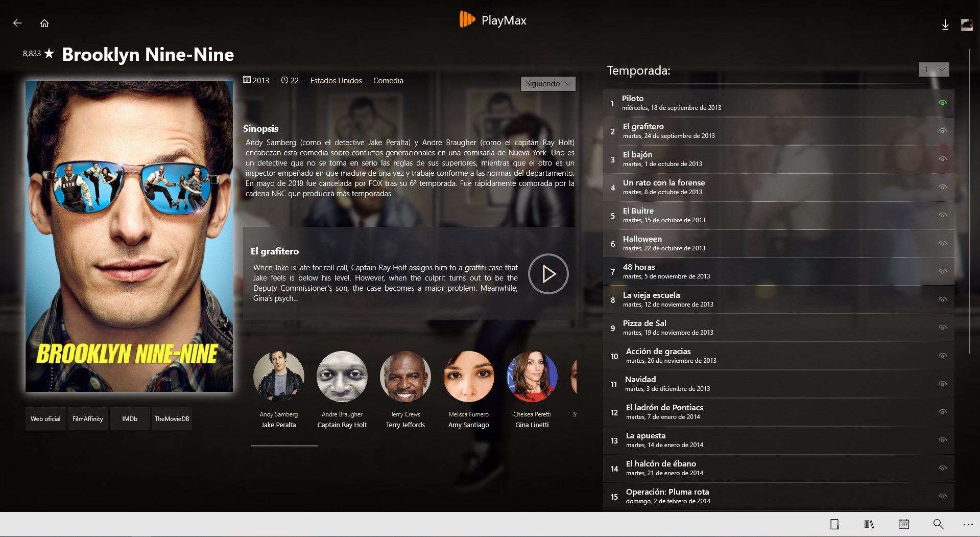The image size is (980, 537).
Task: Toggle watched eye for Piloto
Action: click(943, 103)
